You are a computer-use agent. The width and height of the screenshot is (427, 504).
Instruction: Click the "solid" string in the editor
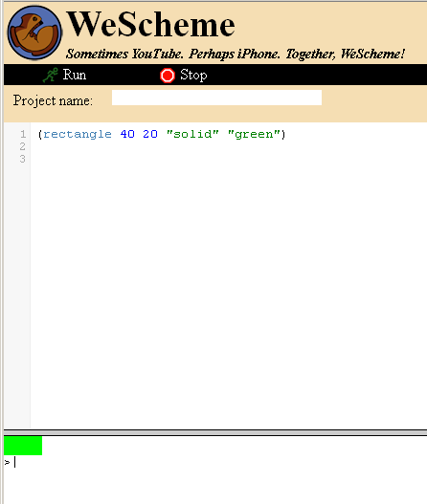pyautogui.click(x=192, y=134)
